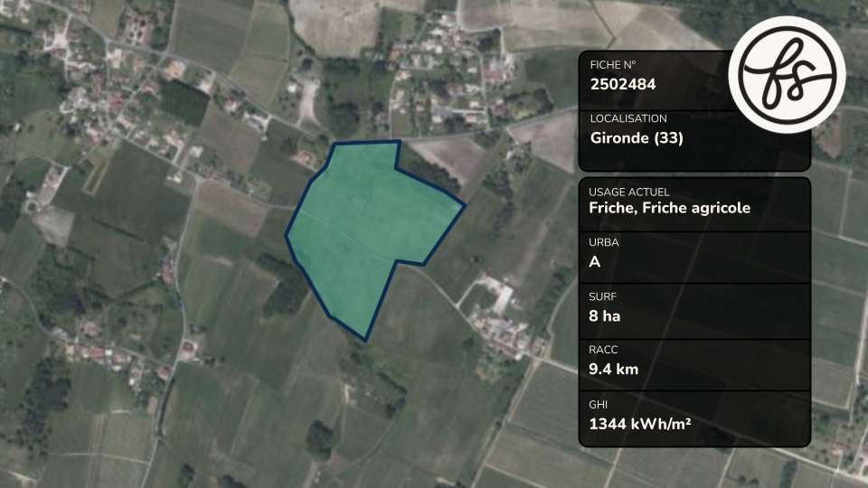Select the Gironde (33) localisation value
Image resolution: width=868 pixels, height=488 pixels.
click(x=637, y=138)
